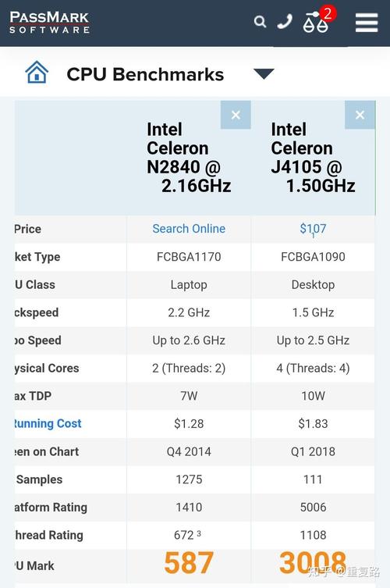The width and height of the screenshot is (390, 588).
Task: Click the 3008 CPU Mark score
Action: tap(313, 562)
